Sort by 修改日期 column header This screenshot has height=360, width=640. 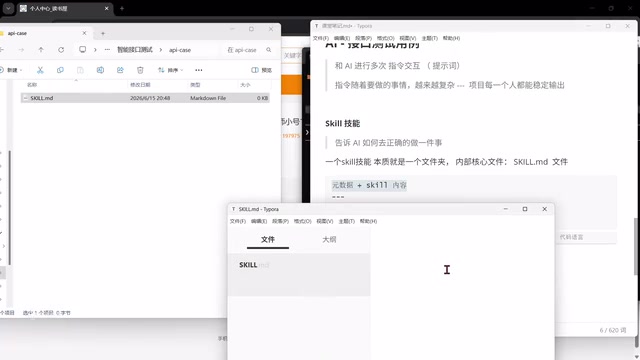click(140, 85)
